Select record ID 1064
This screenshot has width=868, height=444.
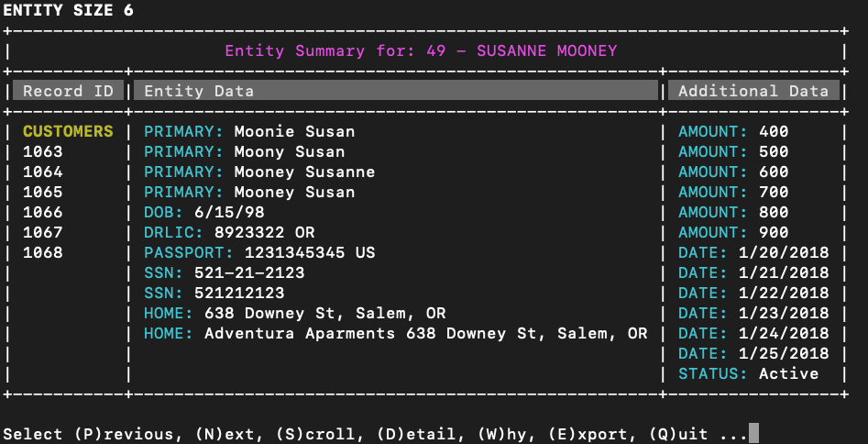[x=42, y=172]
